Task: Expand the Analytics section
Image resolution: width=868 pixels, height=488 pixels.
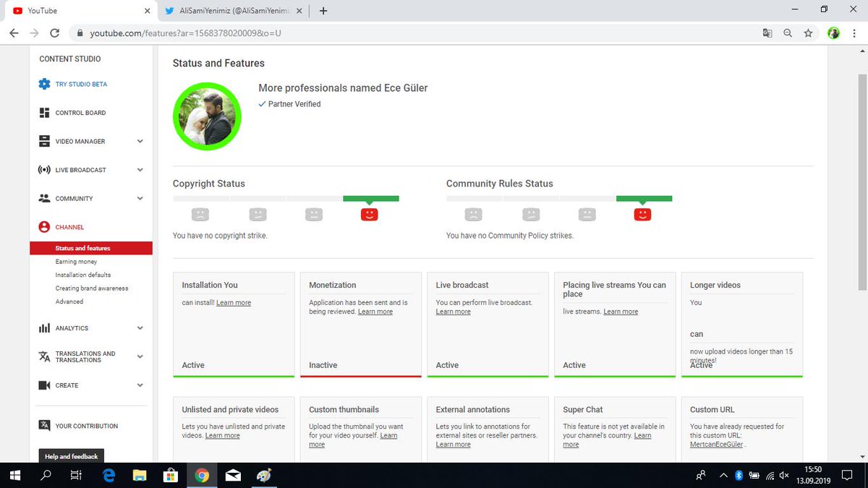Action: [x=140, y=328]
